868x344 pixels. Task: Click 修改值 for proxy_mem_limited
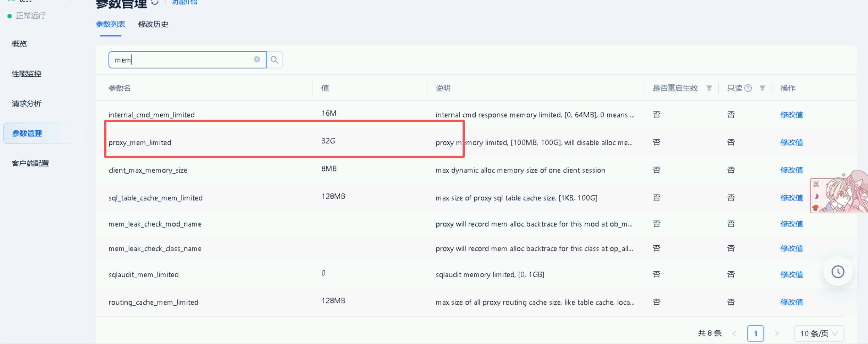click(791, 142)
